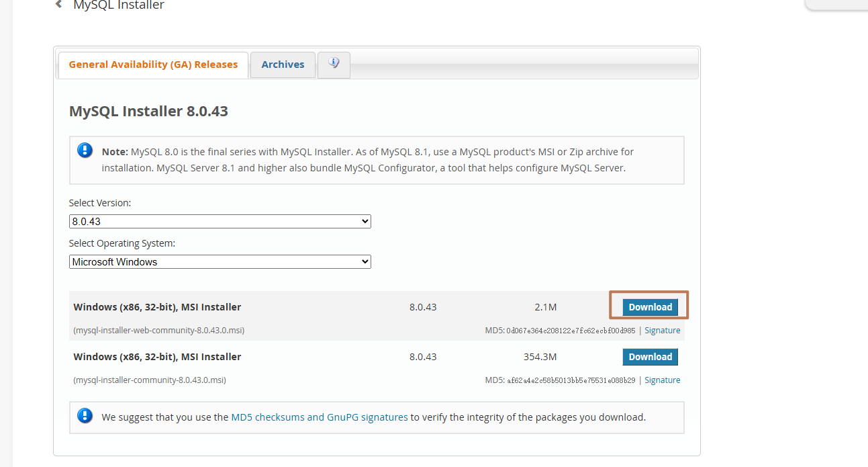Click installer title in the 2.1M row
868x467 pixels.
click(157, 307)
